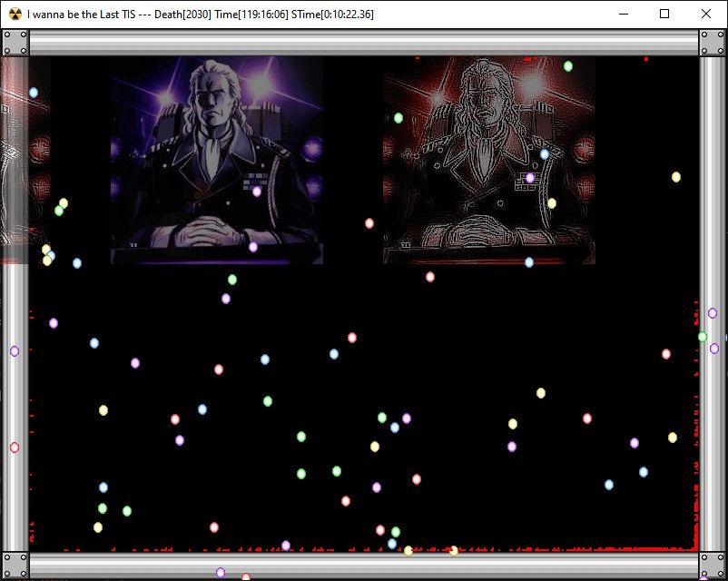Maximize the game window

tap(664, 14)
